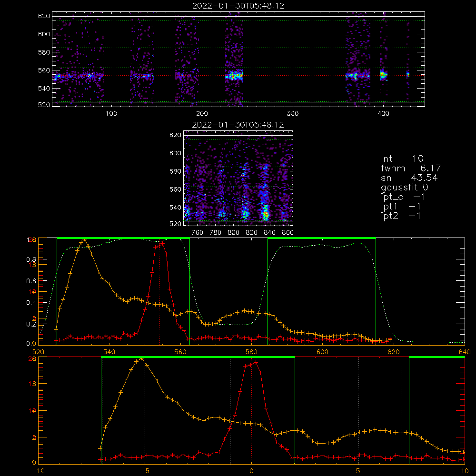Click x-axis label 400 on top spectrogram

383,113
